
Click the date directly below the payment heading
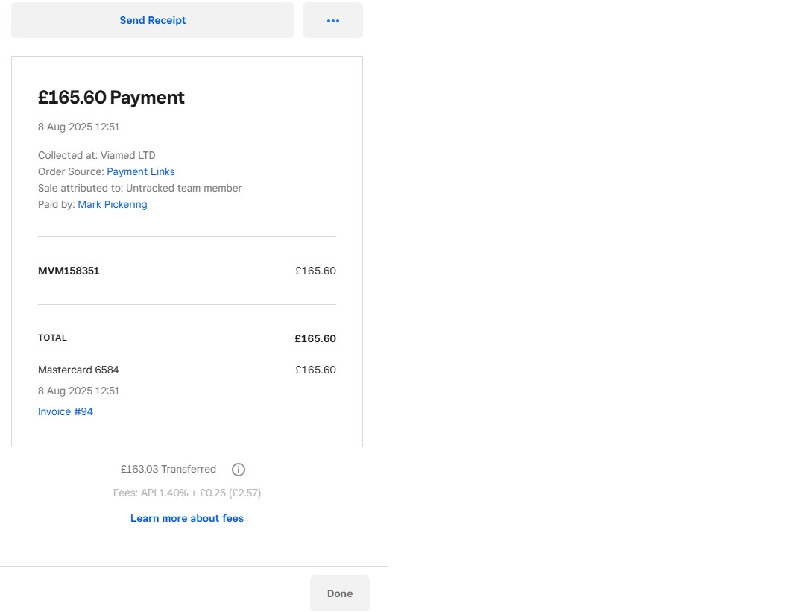pyautogui.click(x=79, y=127)
